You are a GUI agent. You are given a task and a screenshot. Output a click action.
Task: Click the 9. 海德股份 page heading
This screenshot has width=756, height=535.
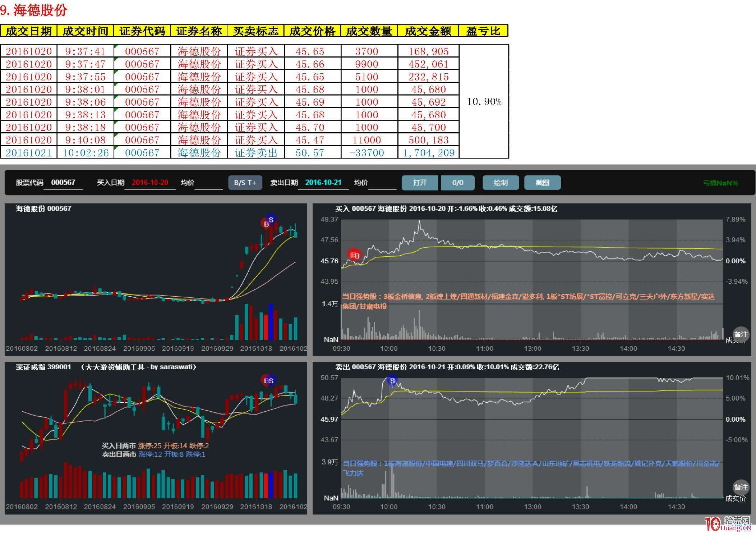tap(34, 10)
